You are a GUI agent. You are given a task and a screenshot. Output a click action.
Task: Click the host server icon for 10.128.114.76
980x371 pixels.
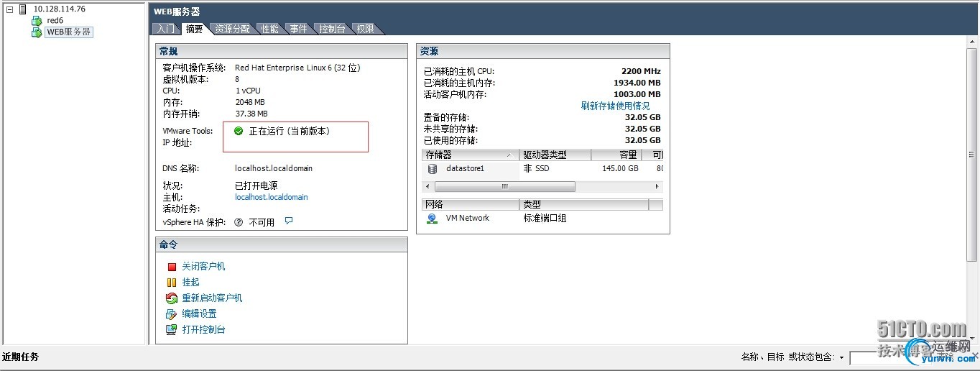pyautogui.click(x=23, y=9)
